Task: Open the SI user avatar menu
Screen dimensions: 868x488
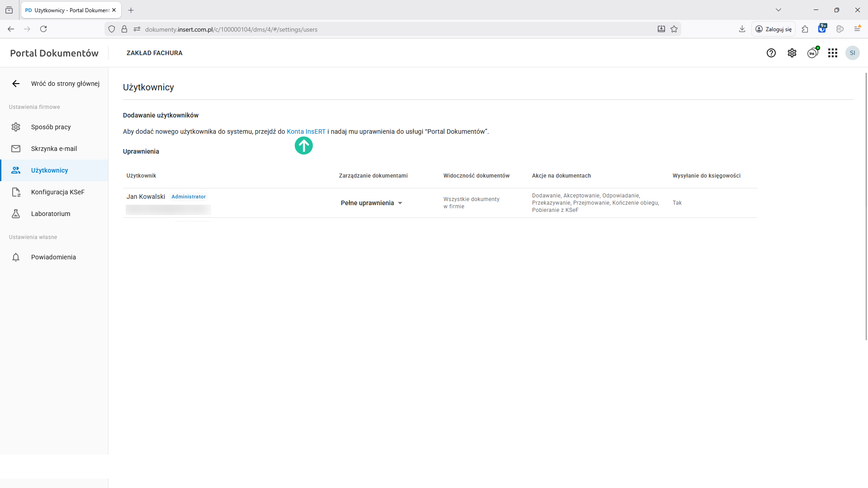Action: click(852, 53)
